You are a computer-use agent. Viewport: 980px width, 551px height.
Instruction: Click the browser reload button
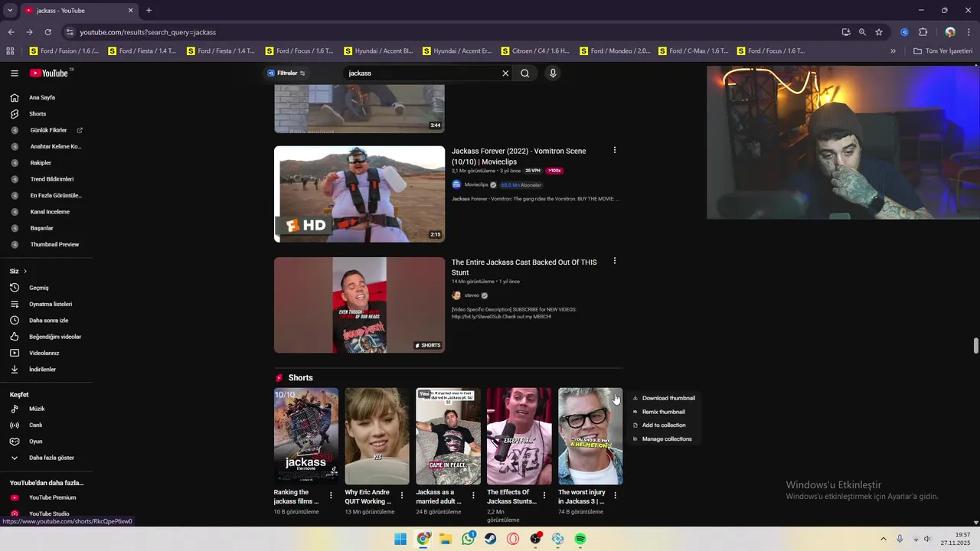point(47,32)
